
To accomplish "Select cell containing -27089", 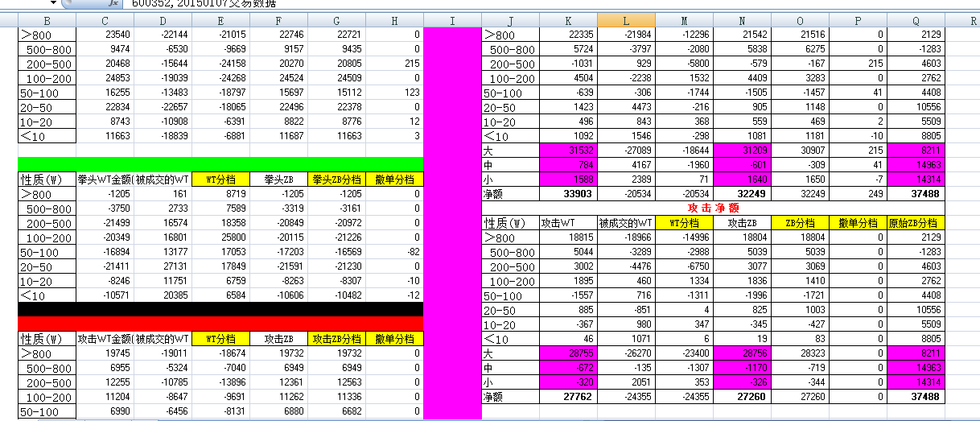I will pos(626,151).
